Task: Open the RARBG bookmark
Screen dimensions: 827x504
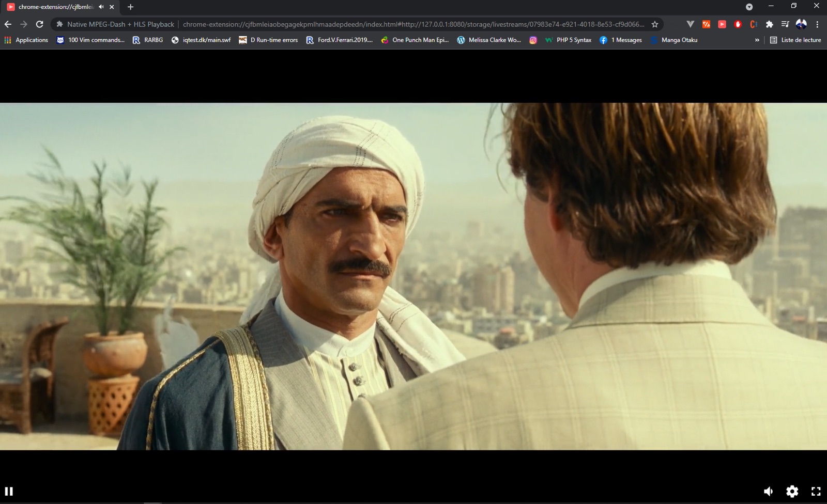Action: [148, 40]
